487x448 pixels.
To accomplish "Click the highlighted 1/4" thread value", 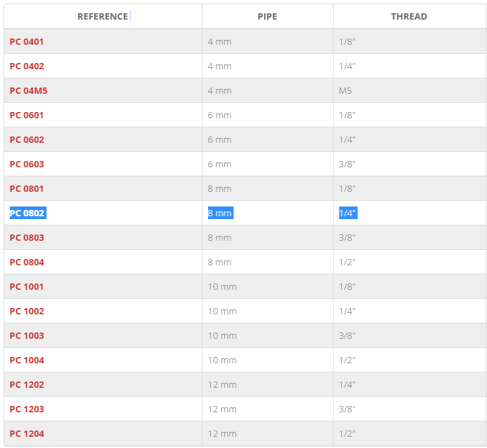I will (348, 213).
